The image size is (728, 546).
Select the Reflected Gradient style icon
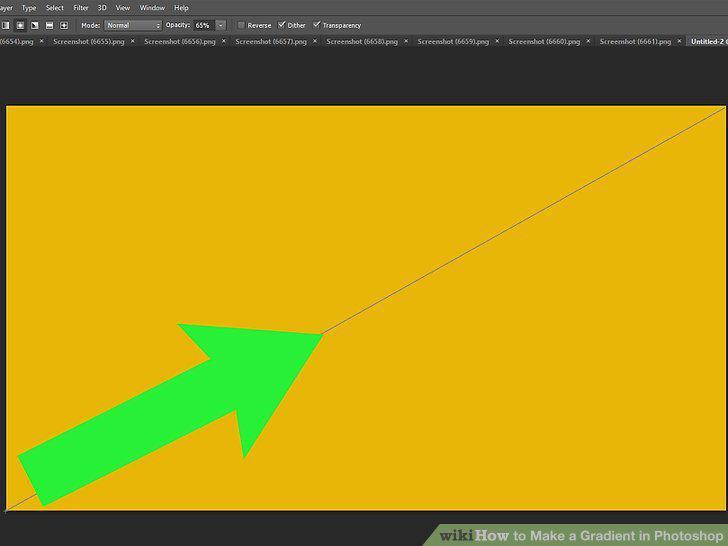49,26
